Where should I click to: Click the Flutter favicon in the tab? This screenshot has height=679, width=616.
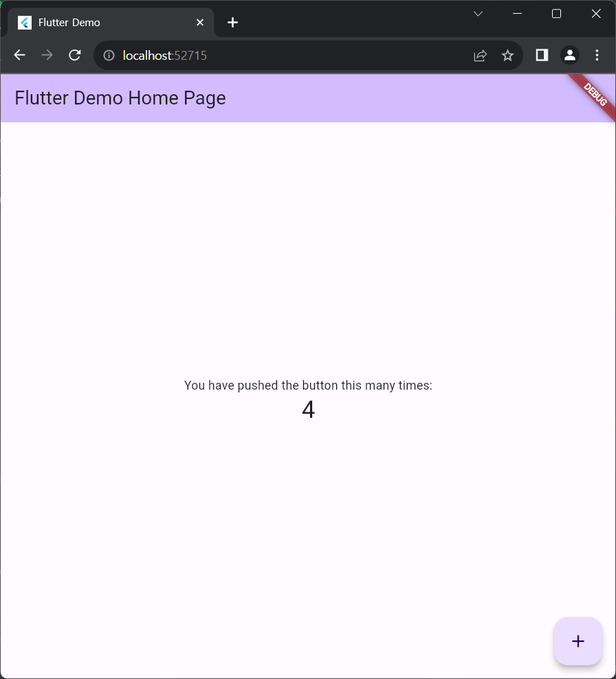point(25,23)
